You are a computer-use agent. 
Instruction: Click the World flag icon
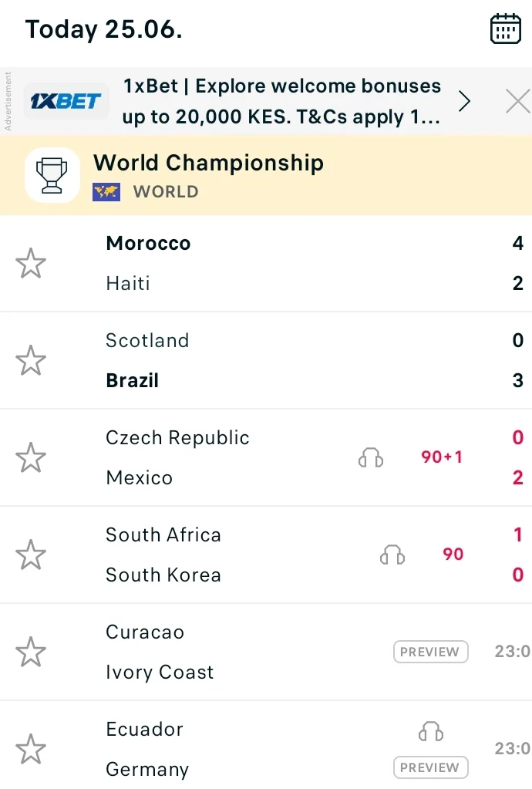106,192
